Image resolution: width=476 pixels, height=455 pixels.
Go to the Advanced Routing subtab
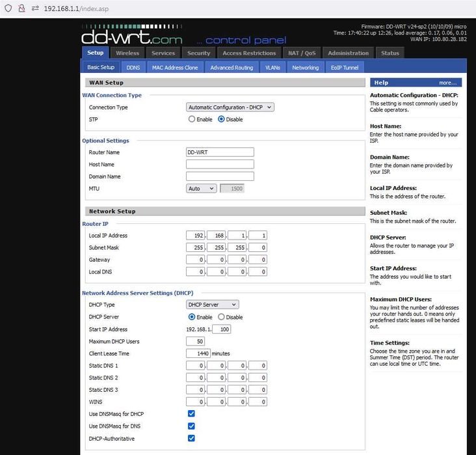[231, 68]
